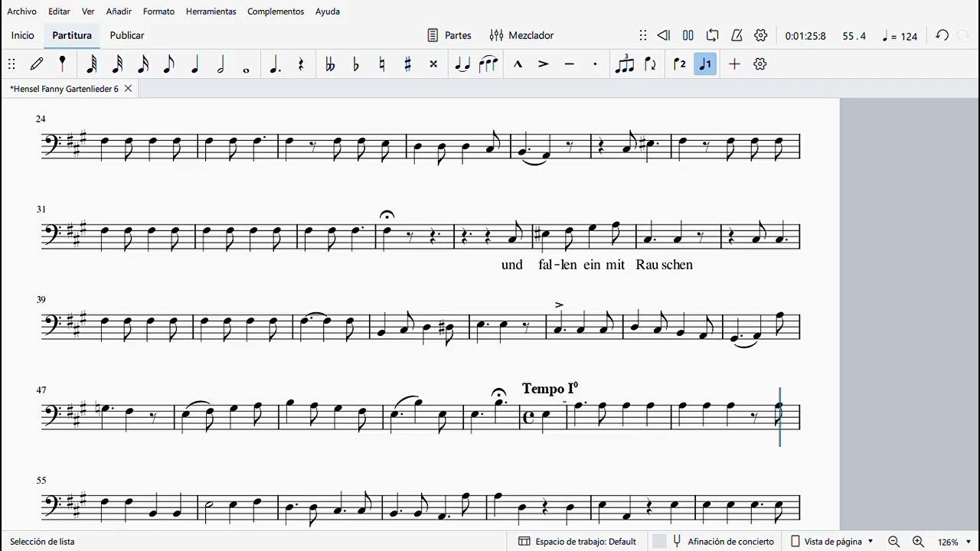The image size is (980, 551).
Task: Select the 32nd note duration
Action: pyautogui.click(x=117, y=64)
